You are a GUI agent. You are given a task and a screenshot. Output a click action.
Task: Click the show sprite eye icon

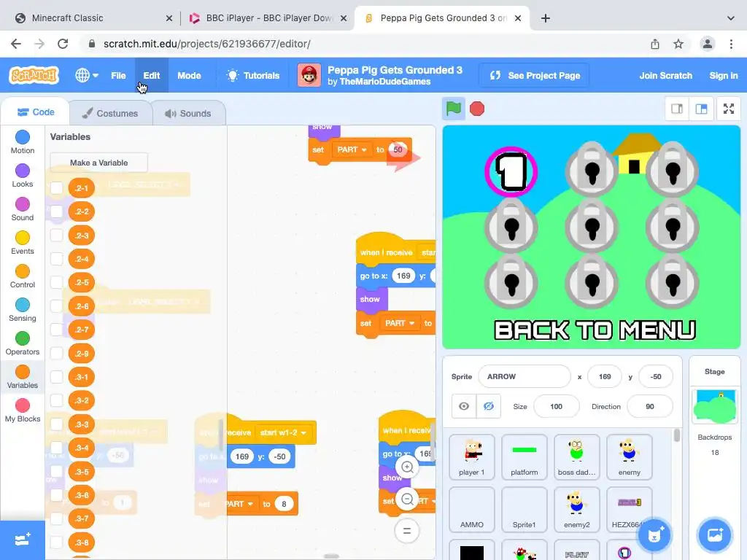(x=463, y=406)
